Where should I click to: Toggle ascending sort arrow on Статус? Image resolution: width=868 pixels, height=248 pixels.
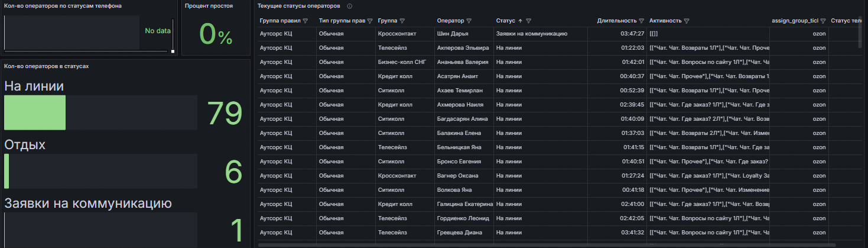pos(520,21)
